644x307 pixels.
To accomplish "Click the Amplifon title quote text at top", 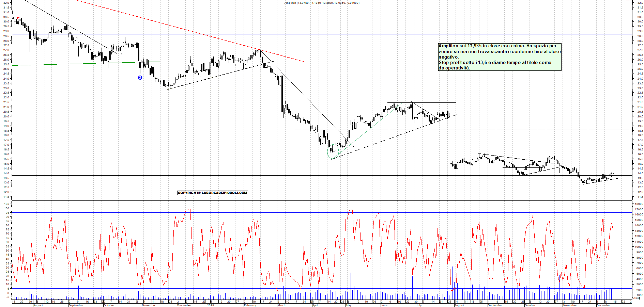I will pyautogui.click(x=322, y=3).
